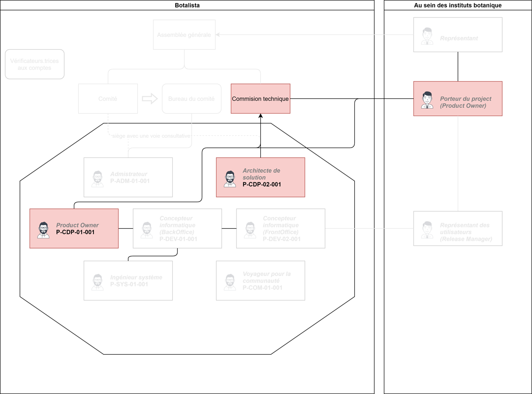Select the Commision technique box

point(260,99)
